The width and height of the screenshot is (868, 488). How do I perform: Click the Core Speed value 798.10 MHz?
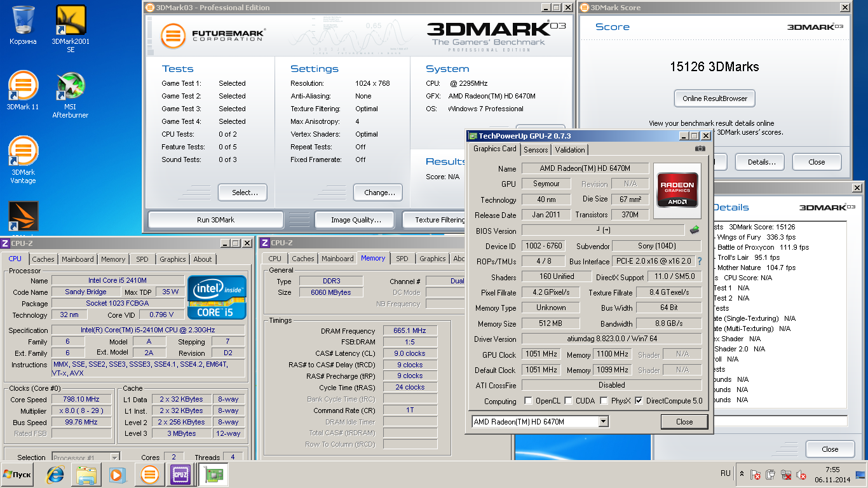(x=83, y=400)
